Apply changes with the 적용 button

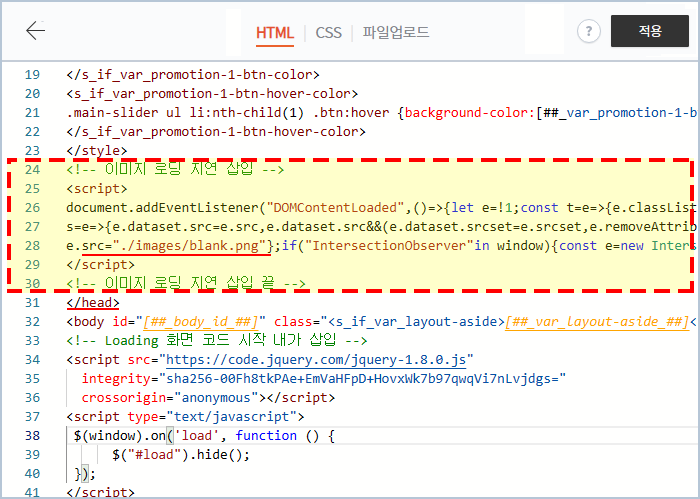pos(650,31)
